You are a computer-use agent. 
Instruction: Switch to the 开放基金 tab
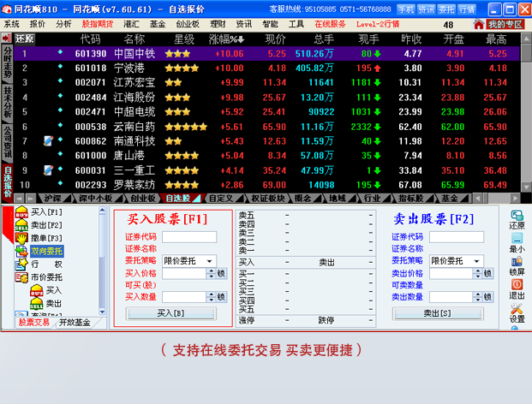coord(75,323)
